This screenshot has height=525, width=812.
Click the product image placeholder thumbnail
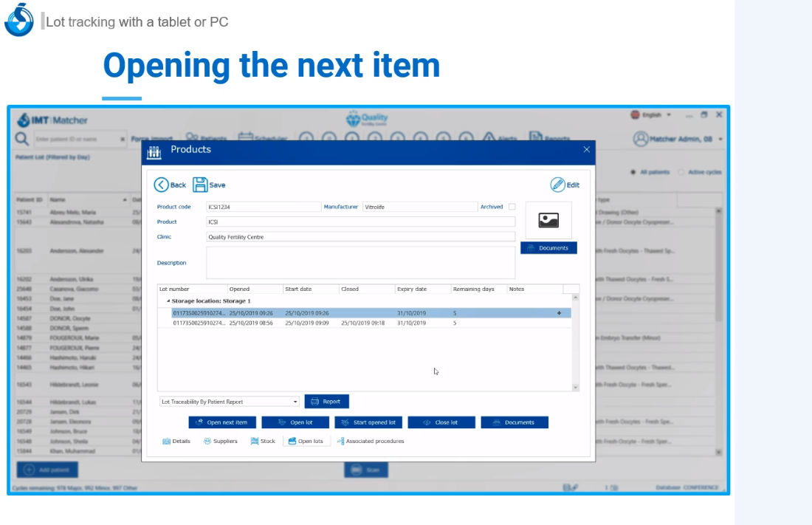pos(548,219)
